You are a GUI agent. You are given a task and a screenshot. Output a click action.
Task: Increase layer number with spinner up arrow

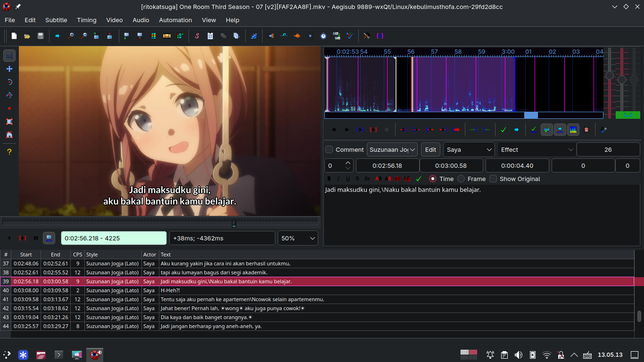[348, 163]
